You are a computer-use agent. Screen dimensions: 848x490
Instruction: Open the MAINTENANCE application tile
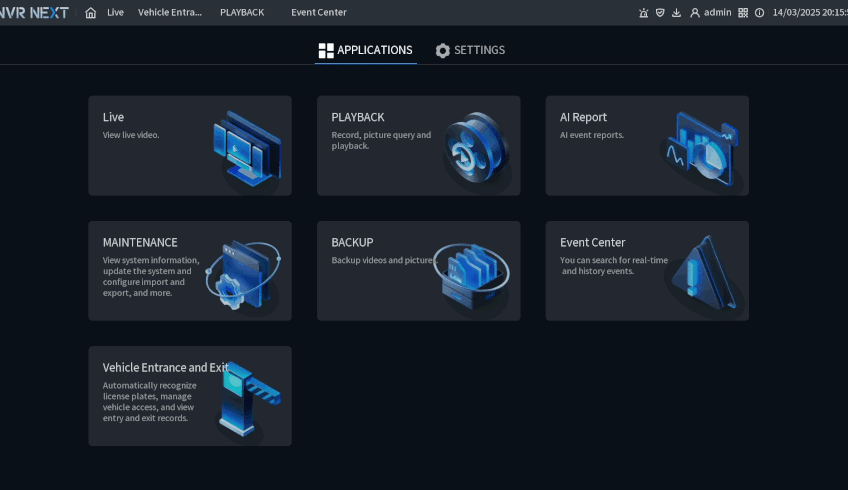(190, 271)
